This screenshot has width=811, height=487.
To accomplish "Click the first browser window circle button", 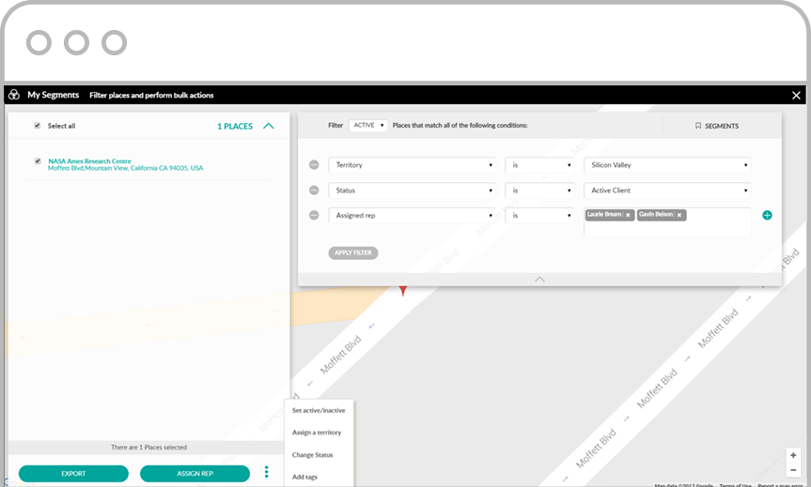I will [39, 42].
